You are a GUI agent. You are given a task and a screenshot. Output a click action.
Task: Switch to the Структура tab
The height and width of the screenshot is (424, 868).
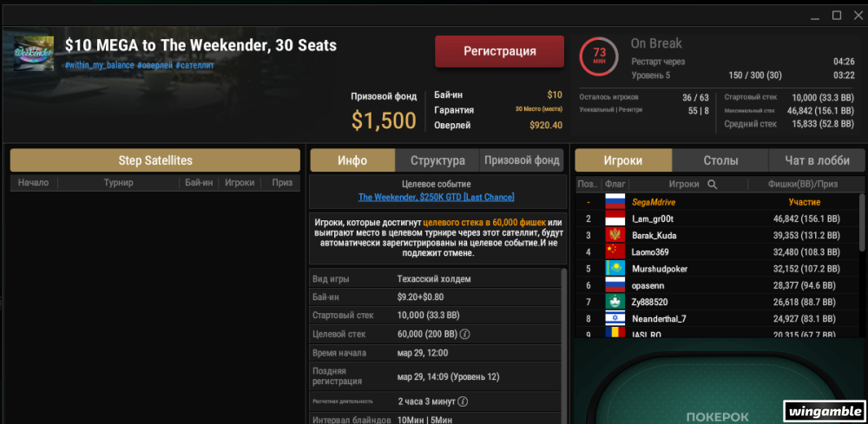tap(437, 161)
